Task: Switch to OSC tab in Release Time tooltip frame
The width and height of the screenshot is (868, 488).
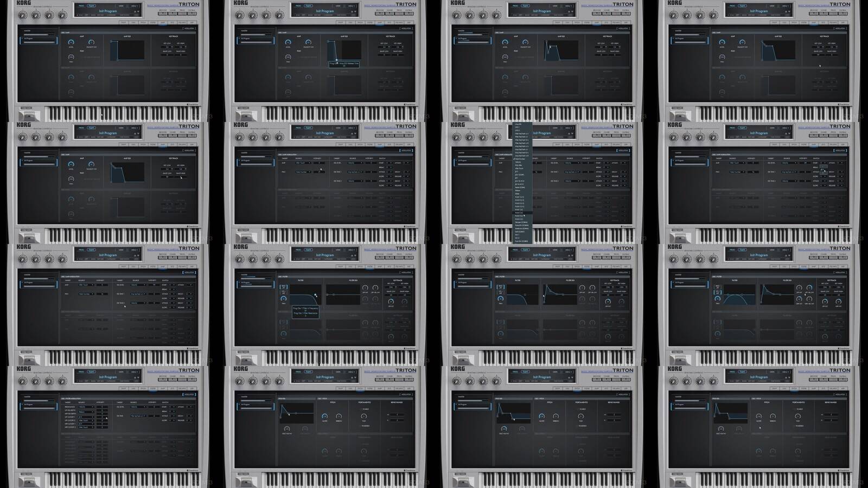Action: [x=350, y=23]
